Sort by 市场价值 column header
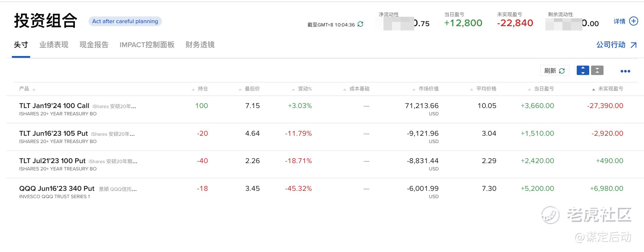The width and height of the screenshot is (644, 252). [x=429, y=89]
